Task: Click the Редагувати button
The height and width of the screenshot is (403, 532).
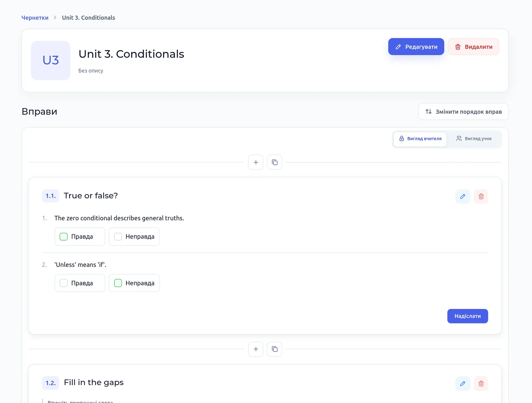Action: point(416,47)
